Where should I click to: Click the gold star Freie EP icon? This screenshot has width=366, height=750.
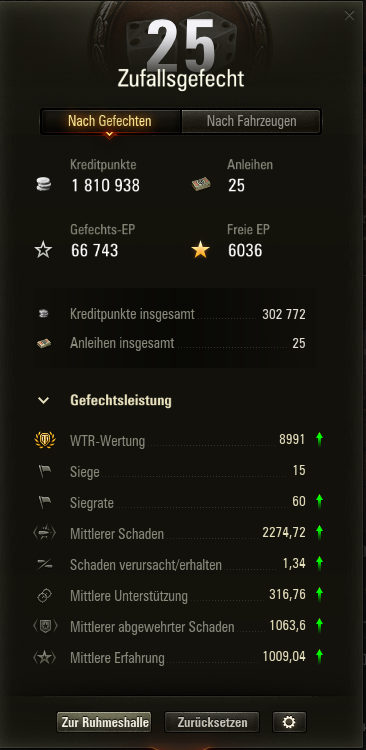pos(200,250)
